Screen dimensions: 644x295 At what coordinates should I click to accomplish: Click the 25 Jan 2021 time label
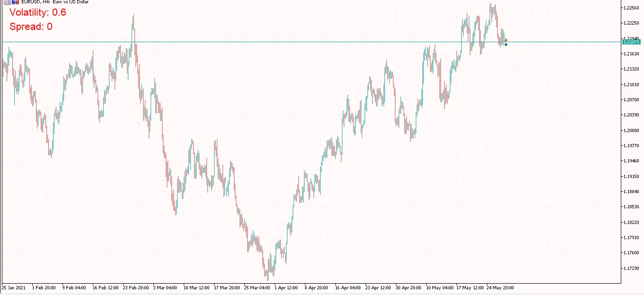[x=14, y=287]
